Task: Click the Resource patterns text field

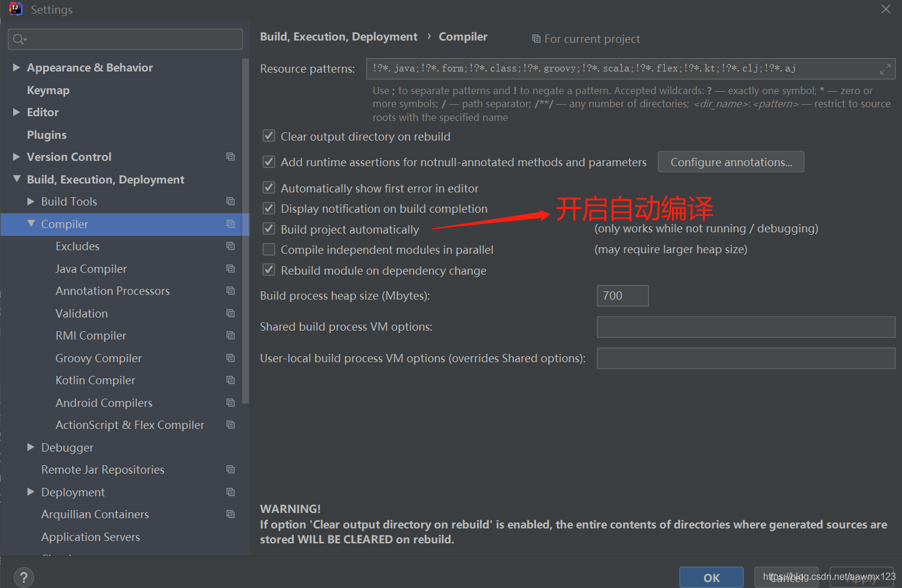Action: (631, 69)
